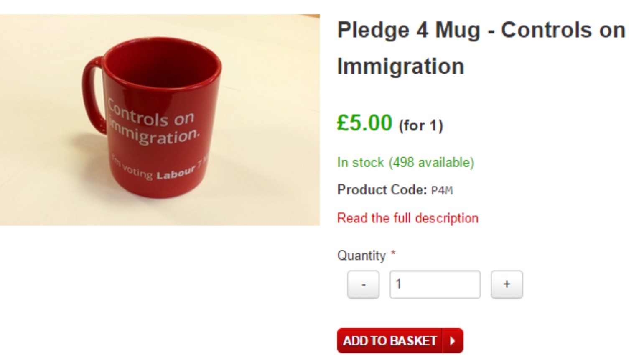Click the Quantity field label
Viewport: 644px width, 363px height.
(361, 255)
